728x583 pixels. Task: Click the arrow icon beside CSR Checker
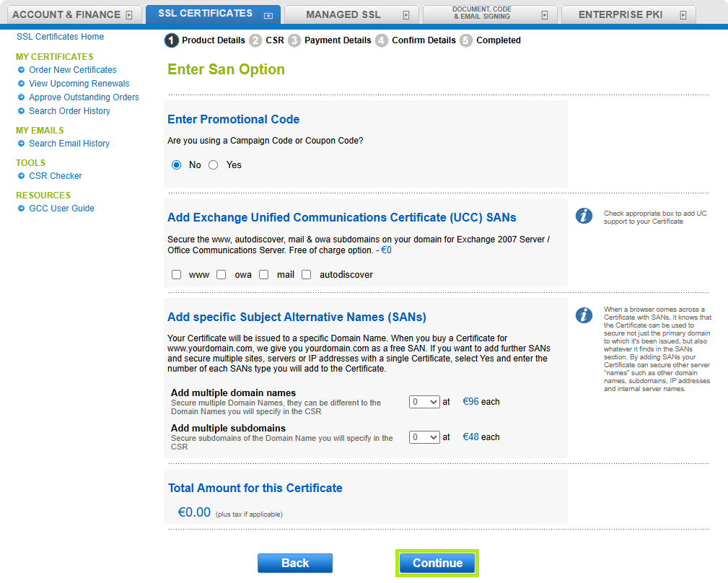click(x=22, y=176)
